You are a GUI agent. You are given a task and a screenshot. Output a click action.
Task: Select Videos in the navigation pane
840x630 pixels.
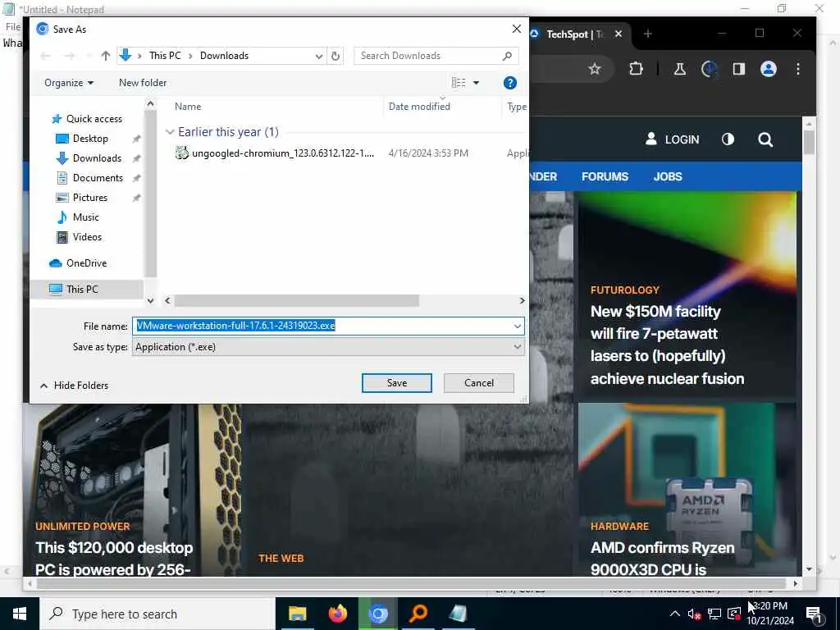click(x=87, y=237)
